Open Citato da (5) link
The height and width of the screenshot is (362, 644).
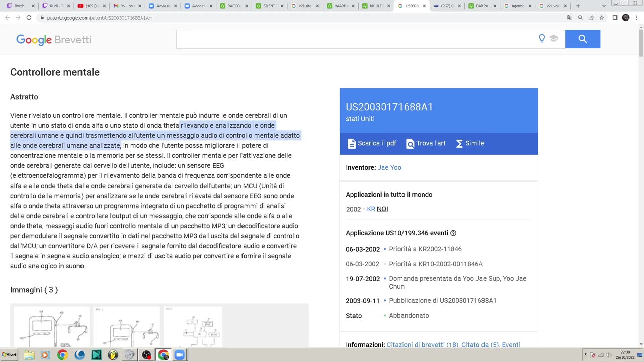[x=480, y=345]
